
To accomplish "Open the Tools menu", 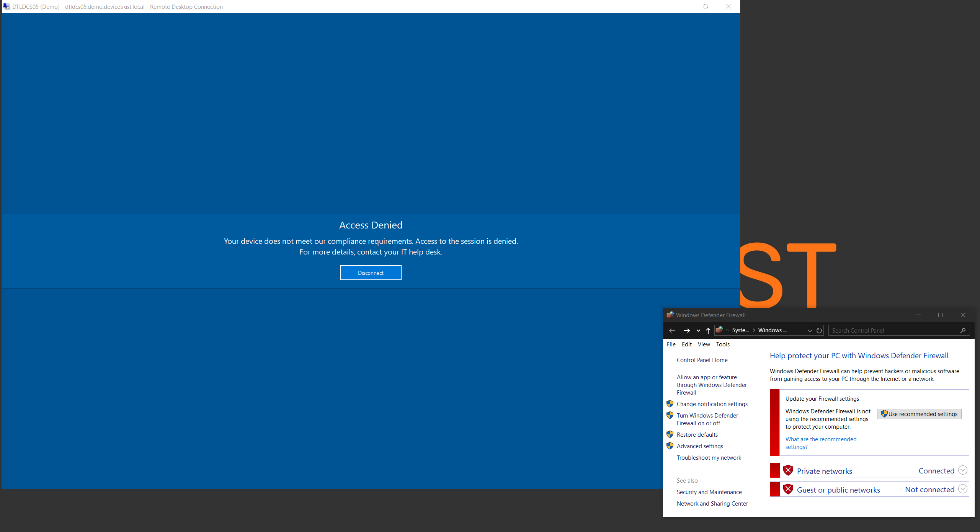I will click(723, 344).
